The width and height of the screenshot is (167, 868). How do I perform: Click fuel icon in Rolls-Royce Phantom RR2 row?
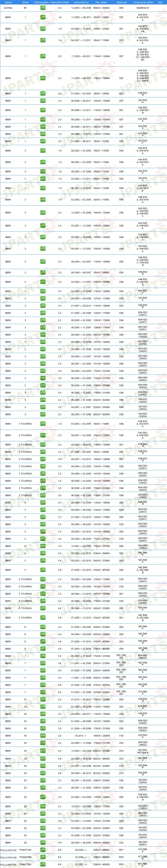[x=42, y=857]
